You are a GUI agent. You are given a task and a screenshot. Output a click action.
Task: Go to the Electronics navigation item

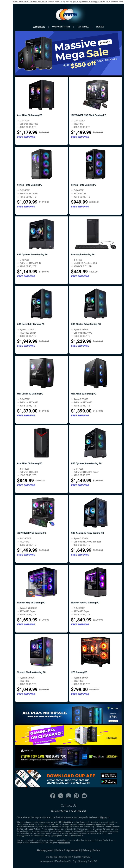pos(83,27)
